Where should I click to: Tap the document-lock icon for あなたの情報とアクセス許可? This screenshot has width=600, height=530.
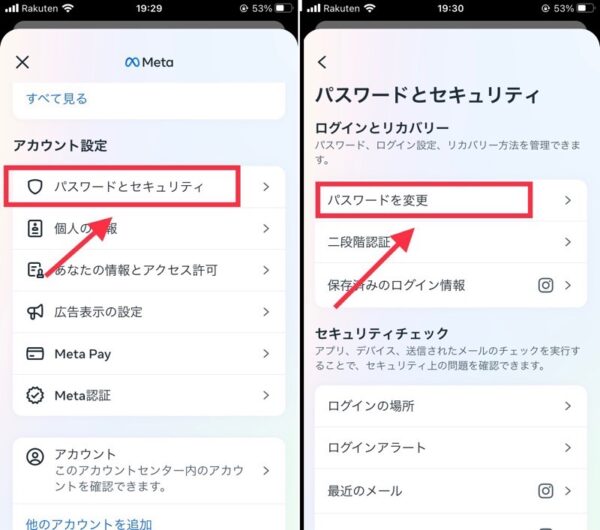(35, 270)
